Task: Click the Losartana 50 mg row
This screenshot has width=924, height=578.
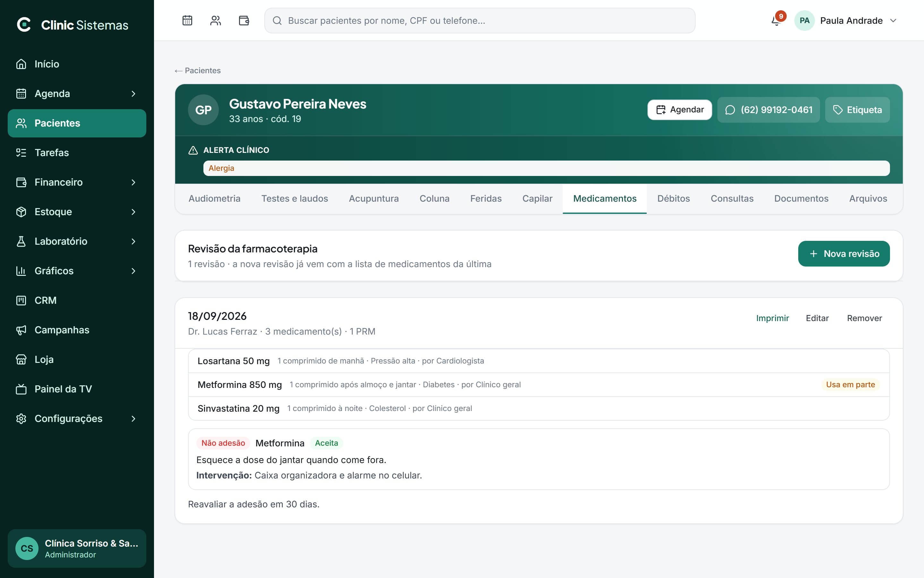Action: pyautogui.click(x=539, y=361)
